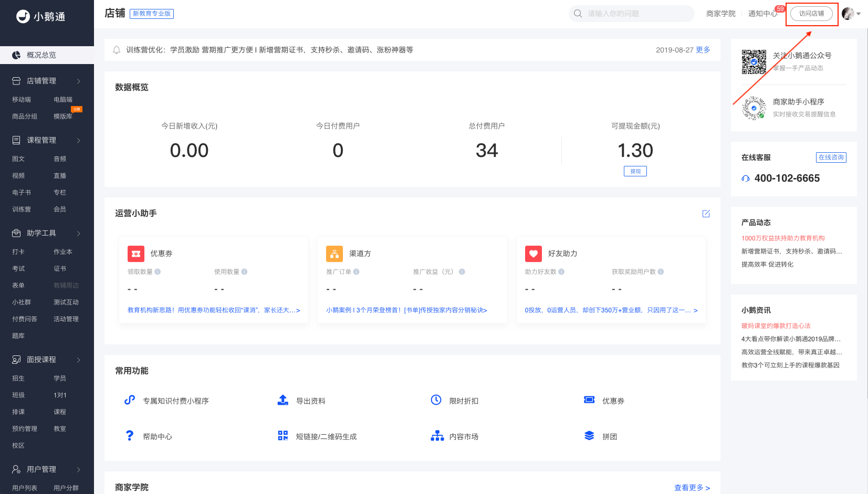Expand the 助学工具 chevron
Image resolution: width=868 pixels, height=494 pixels.
79,233
